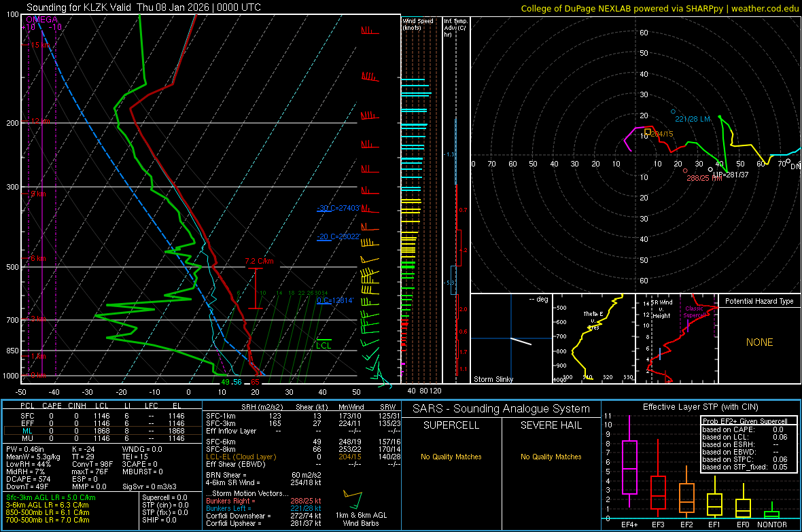Click the 700-500mb LR = 7.0 C/km value
The image size is (802, 532).
point(48,520)
